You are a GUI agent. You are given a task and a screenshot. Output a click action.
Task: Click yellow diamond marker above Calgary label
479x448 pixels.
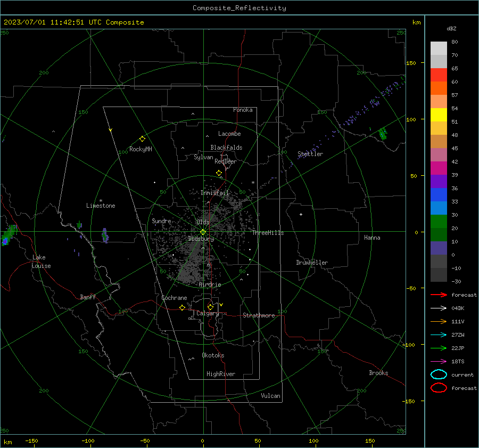pos(210,307)
